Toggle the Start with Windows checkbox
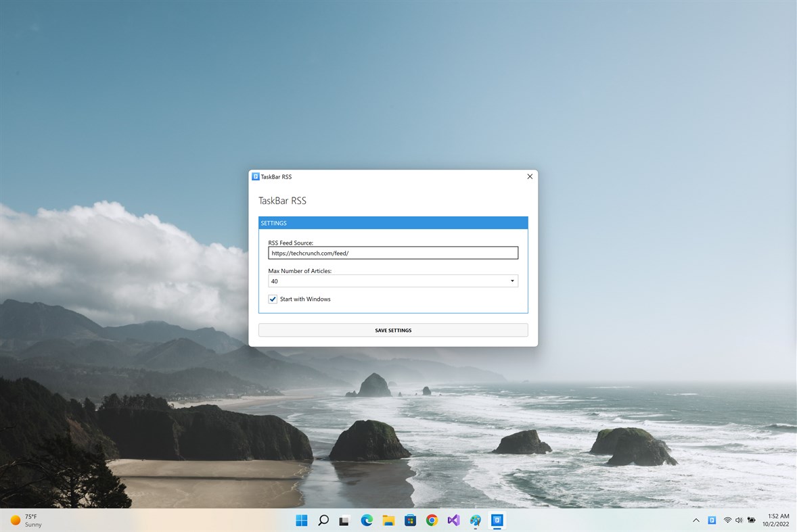This screenshot has height=532, width=797. pos(273,299)
